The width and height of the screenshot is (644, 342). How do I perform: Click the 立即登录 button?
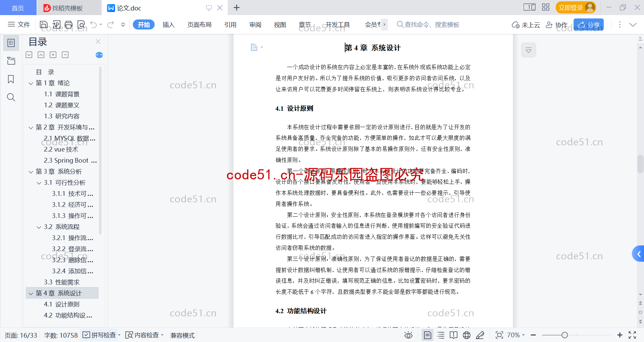pyautogui.click(x=576, y=7)
